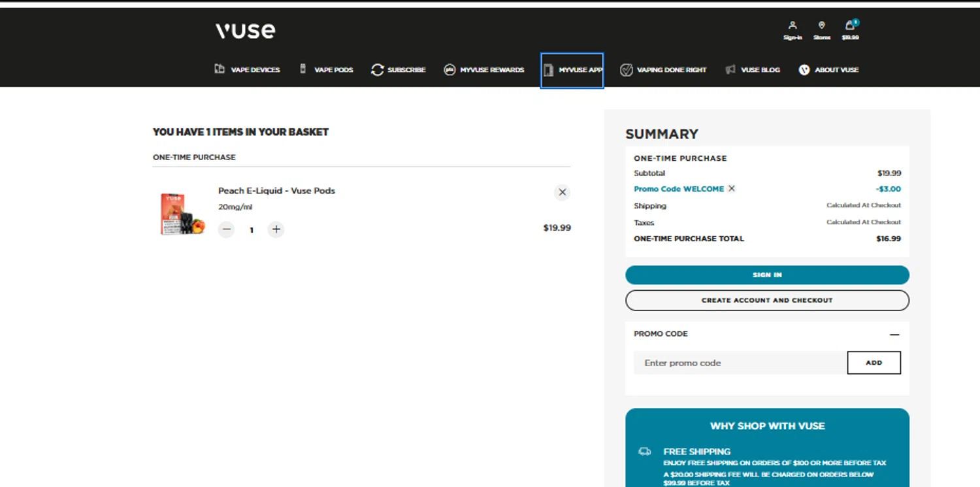Remove the WELCOME promo code

732,189
